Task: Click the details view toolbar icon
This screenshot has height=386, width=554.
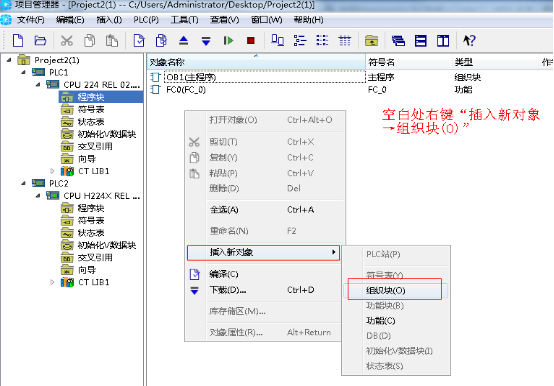Action: pos(344,41)
